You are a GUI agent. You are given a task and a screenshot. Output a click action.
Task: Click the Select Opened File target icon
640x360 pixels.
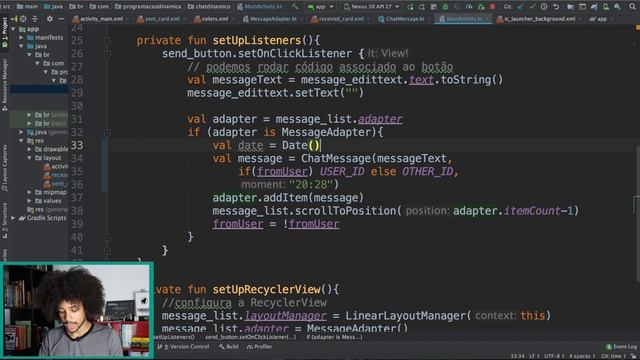point(23,19)
